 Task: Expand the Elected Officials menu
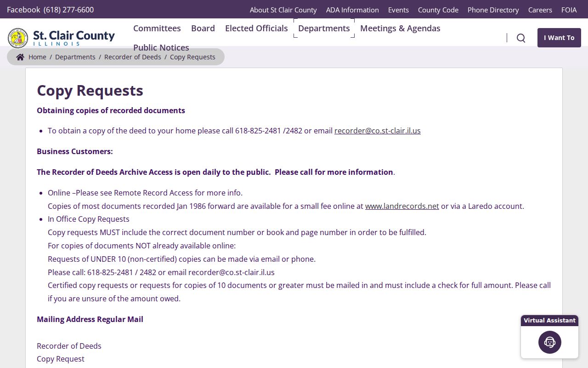[x=256, y=28]
